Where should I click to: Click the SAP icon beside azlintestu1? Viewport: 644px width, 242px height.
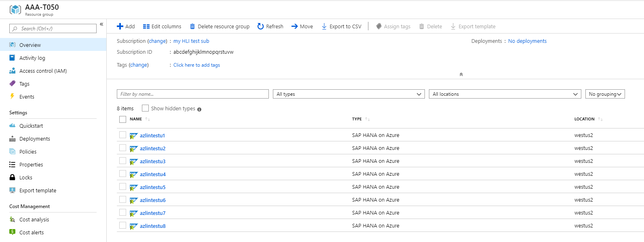(134, 136)
